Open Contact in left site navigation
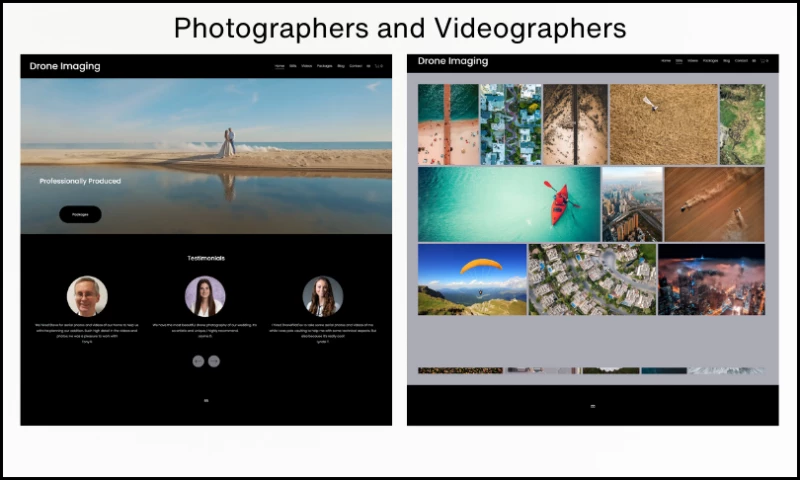This screenshot has height=480, width=800. tap(356, 66)
